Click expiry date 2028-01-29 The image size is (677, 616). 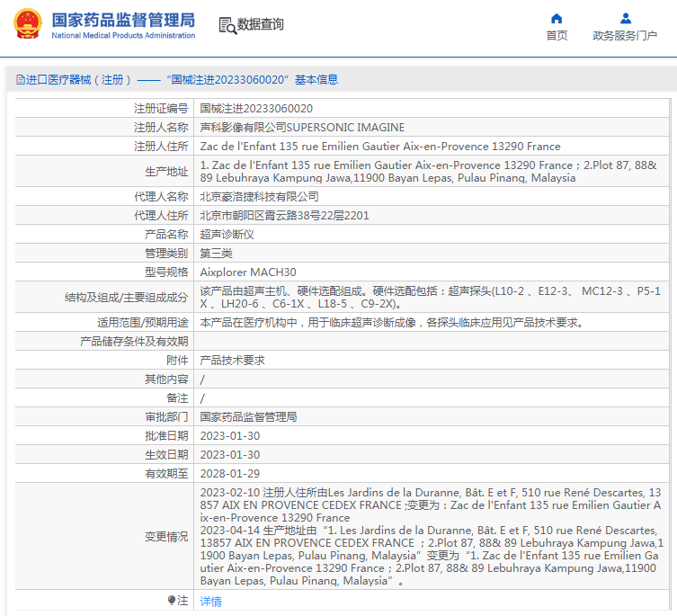pyautogui.click(x=229, y=474)
